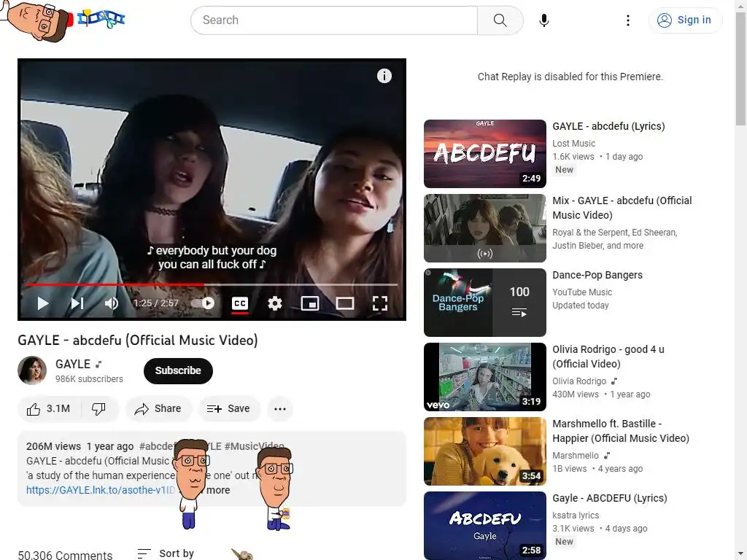Open Mix - GAYLE - abcdefu title
The image size is (747, 560).
coord(622,208)
